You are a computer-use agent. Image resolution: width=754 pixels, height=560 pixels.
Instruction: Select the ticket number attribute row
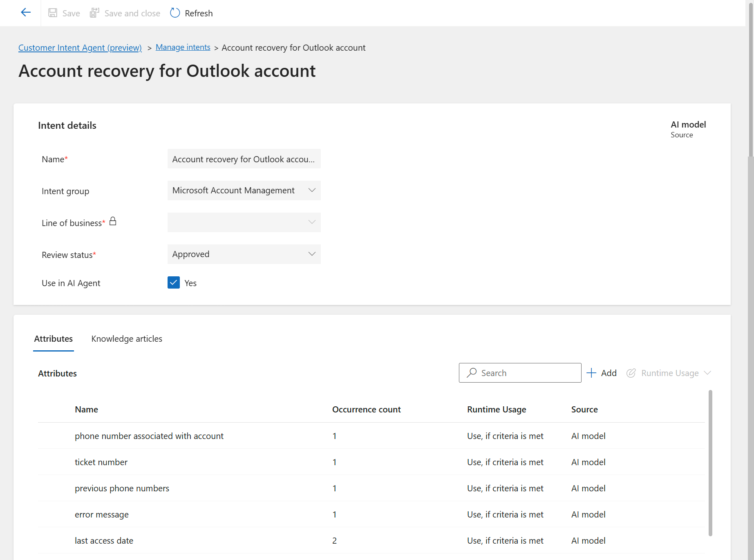click(101, 462)
